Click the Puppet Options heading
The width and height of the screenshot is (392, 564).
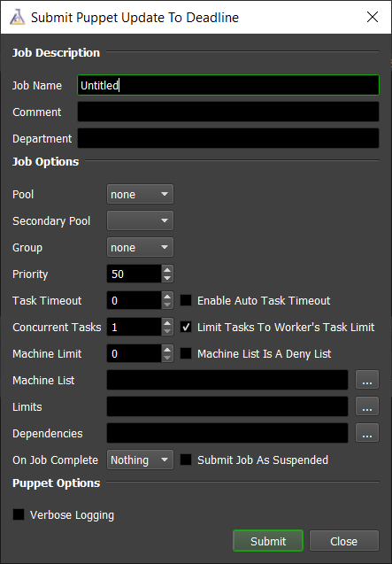tap(56, 483)
